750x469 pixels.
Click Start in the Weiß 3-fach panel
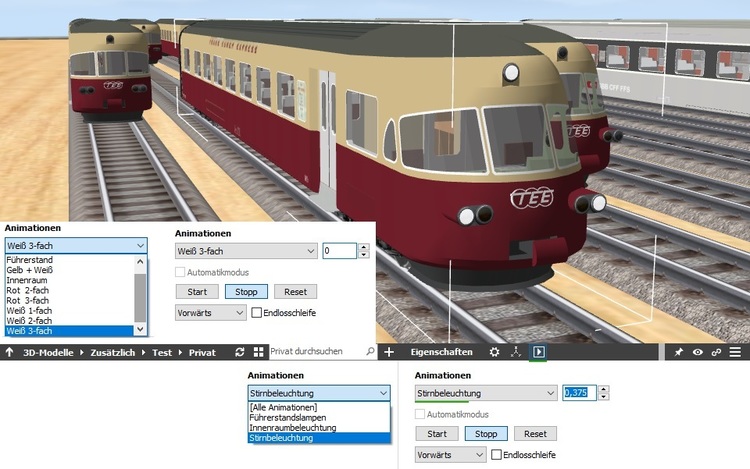pyautogui.click(x=197, y=292)
